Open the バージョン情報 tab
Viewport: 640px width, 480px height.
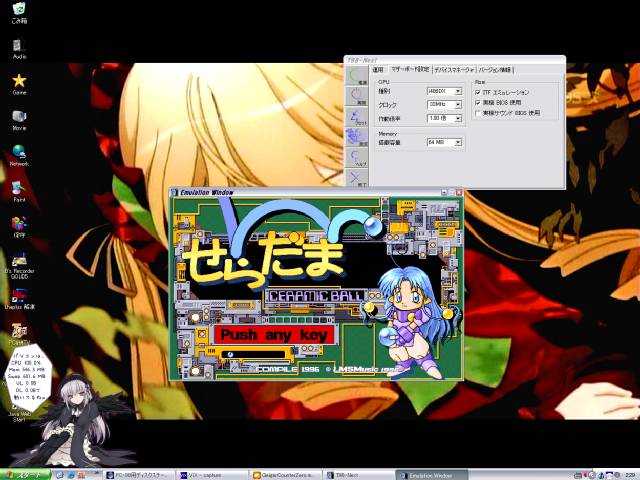point(495,70)
